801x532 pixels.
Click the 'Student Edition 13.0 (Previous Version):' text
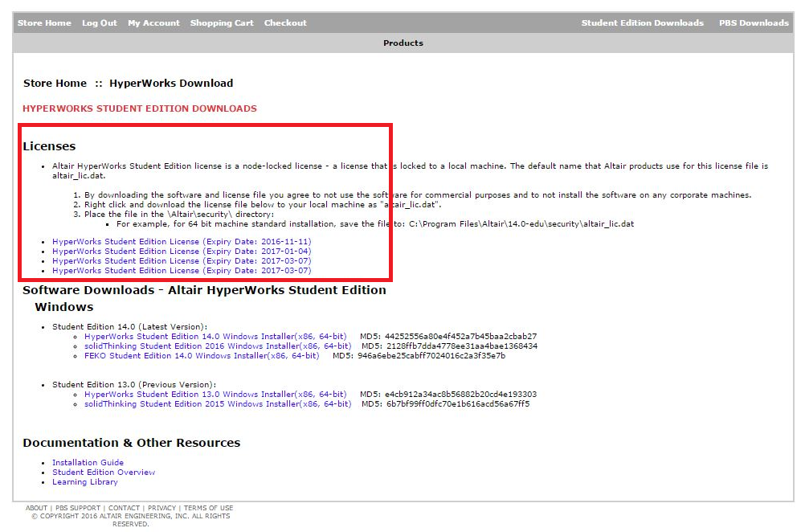[x=134, y=384]
